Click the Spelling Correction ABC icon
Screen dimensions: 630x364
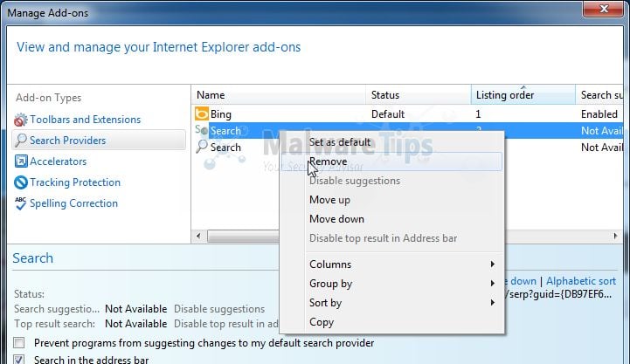(x=20, y=203)
